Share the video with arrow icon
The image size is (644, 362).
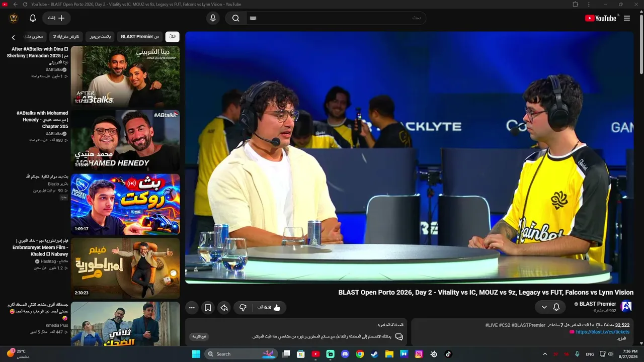point(224,308)
